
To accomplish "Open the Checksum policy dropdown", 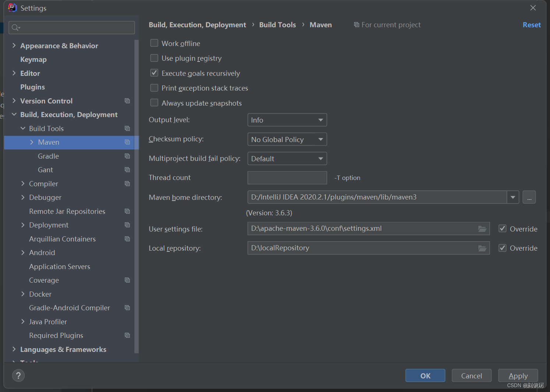I will (x=287, y=140).
